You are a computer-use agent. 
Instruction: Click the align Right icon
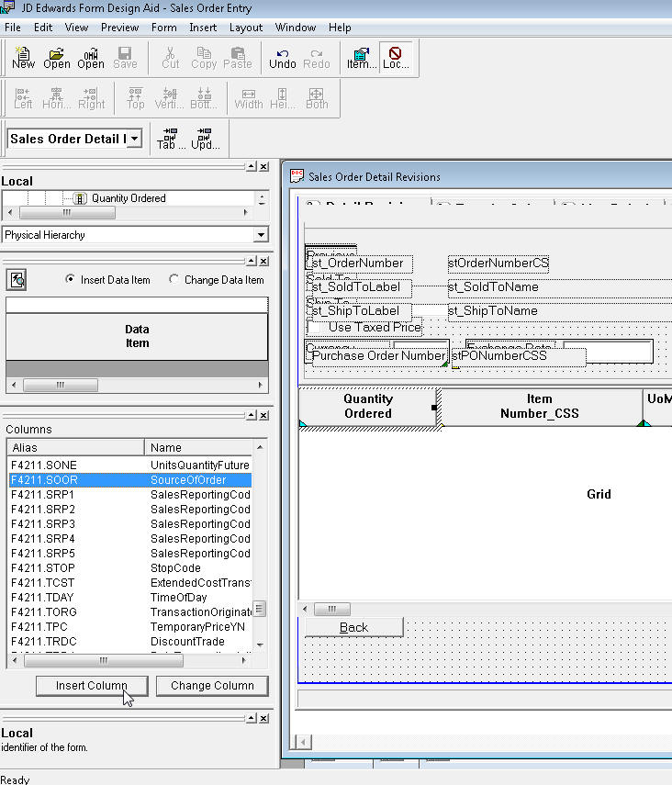[x=91, y=98]
